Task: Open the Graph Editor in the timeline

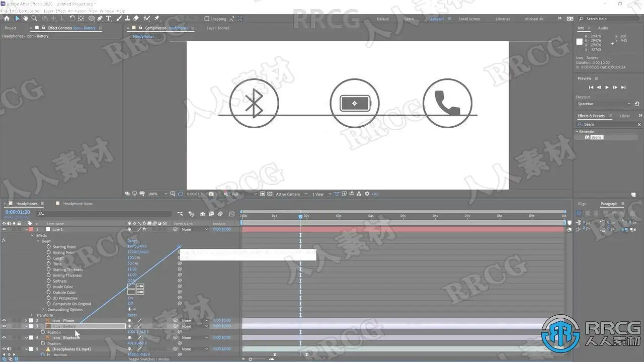Action: (x=231, y=214)
